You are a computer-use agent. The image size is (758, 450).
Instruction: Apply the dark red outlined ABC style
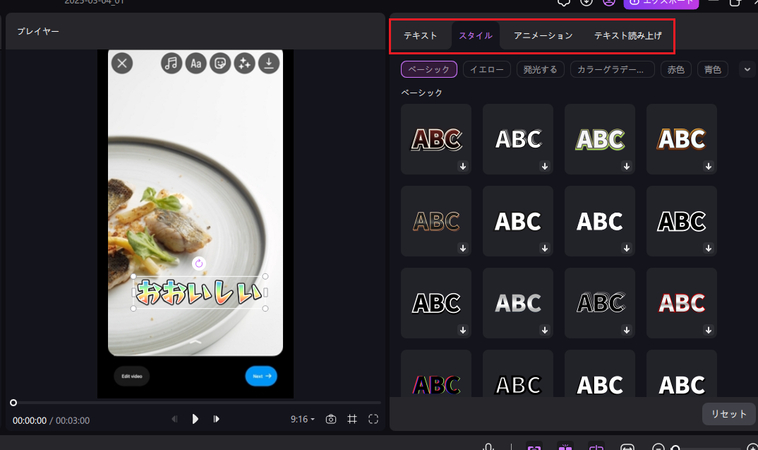coord(436,139)
